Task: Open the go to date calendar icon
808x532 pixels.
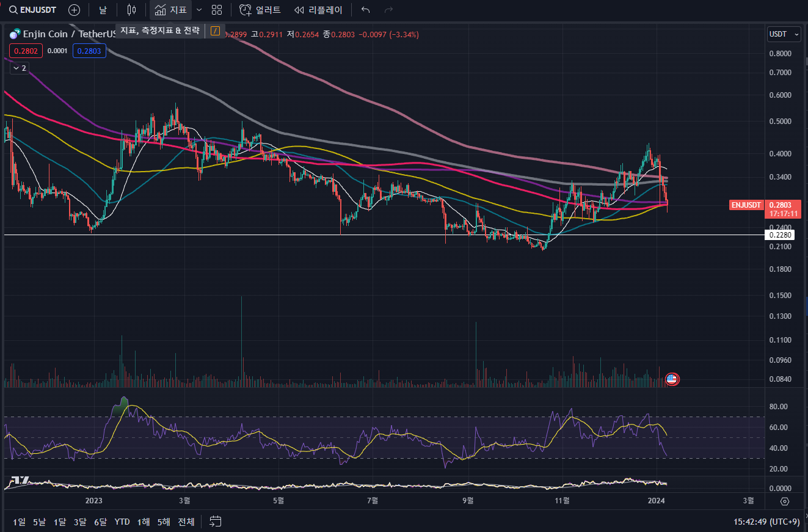Action: (x=215, y=522)
